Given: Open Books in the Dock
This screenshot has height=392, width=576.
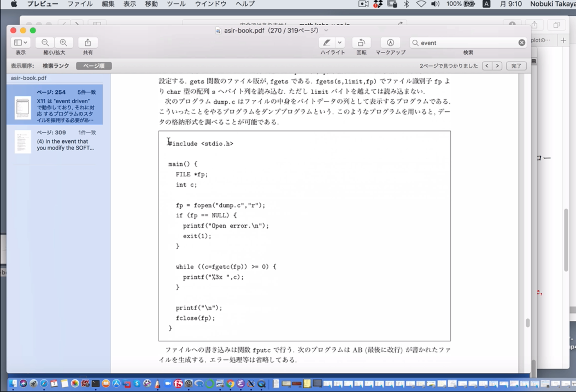Looking at the screenshot, I should (106, 384).
